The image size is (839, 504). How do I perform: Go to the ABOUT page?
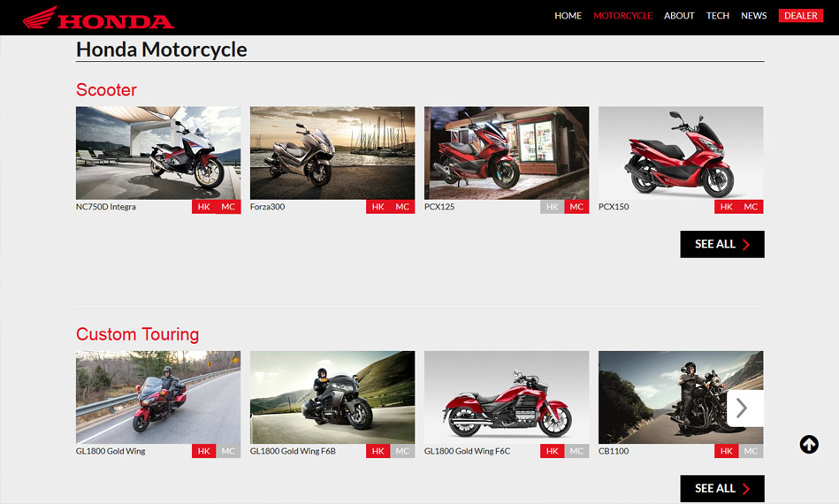coord(679,16)
